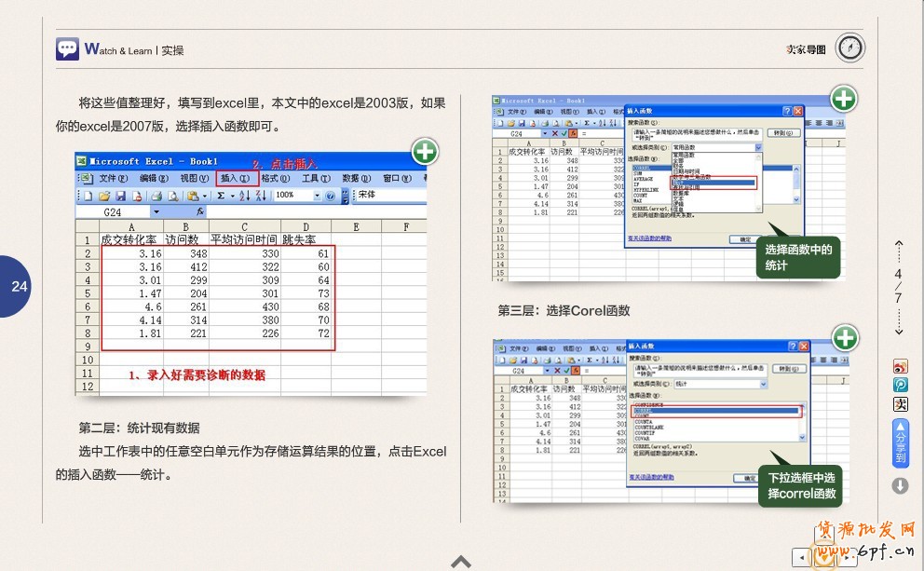Click the 卖 share icon in the sidebar
This screenshot has height=571, width=924.
coord(900,404)
